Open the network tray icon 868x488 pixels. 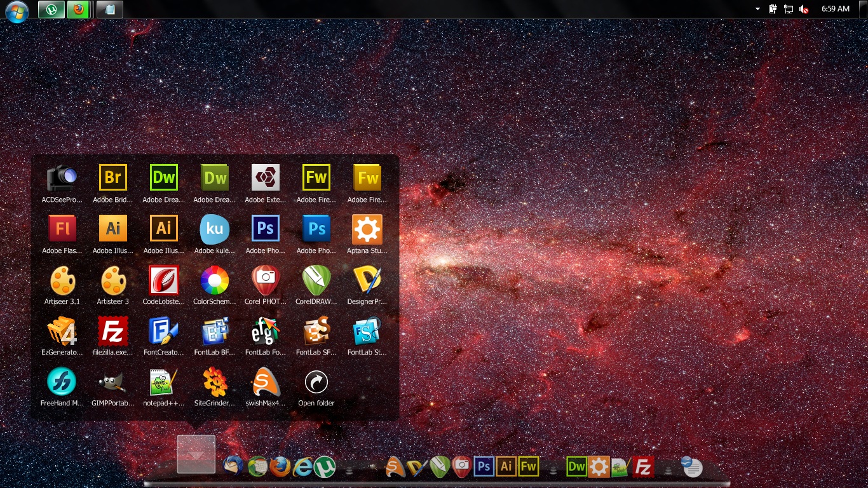tap(789, 9)
